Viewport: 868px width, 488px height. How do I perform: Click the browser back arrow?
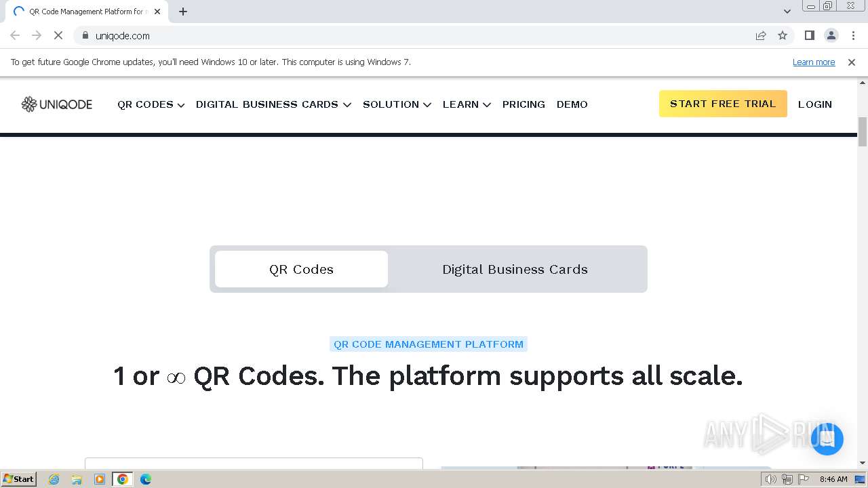[x=15, y=35]
